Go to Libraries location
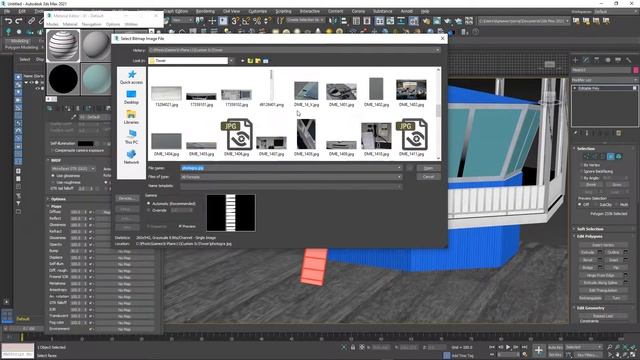Screen dimensions: 640x360 tap(131, 117)
